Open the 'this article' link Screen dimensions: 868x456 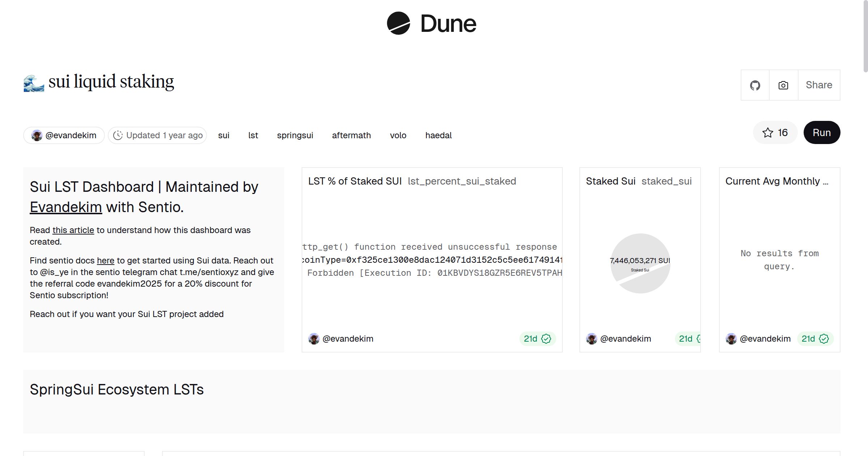73,230
